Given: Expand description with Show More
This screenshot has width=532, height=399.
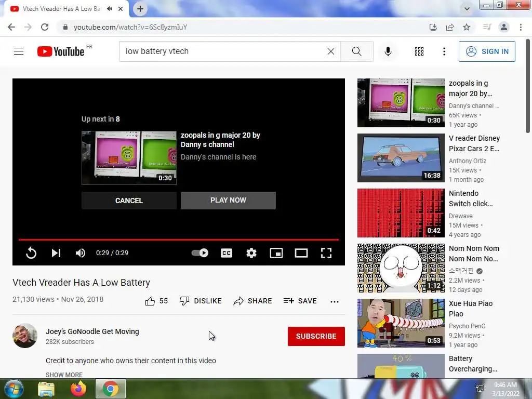Looking at the screenshot, I should point(64,375).
